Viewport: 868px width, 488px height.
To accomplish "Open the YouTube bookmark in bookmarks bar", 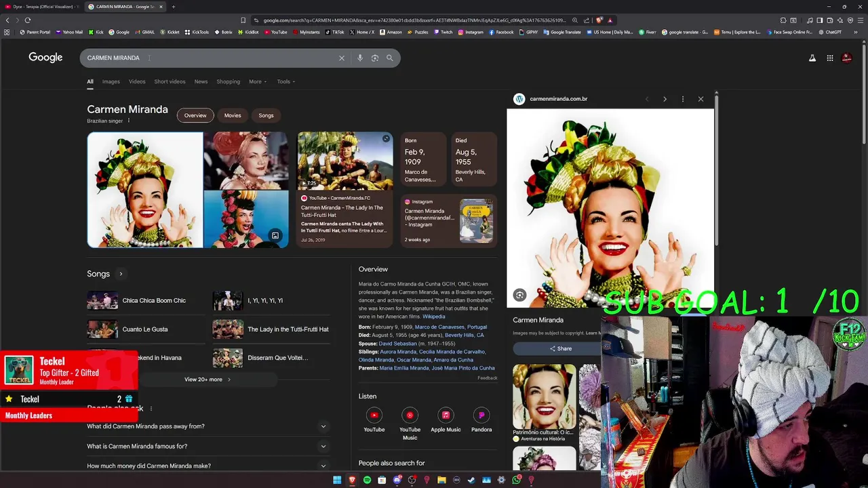I will click(x=275, y=32).
